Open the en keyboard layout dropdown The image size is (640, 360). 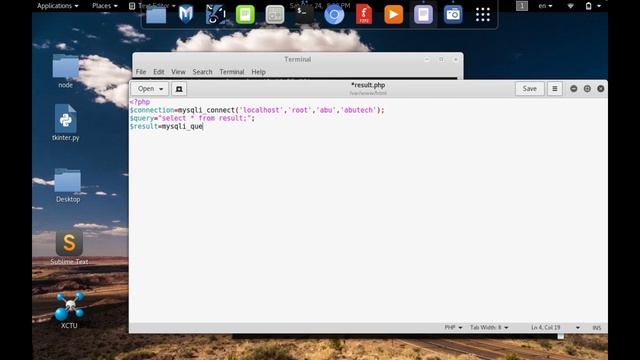(x=545, y=6)
